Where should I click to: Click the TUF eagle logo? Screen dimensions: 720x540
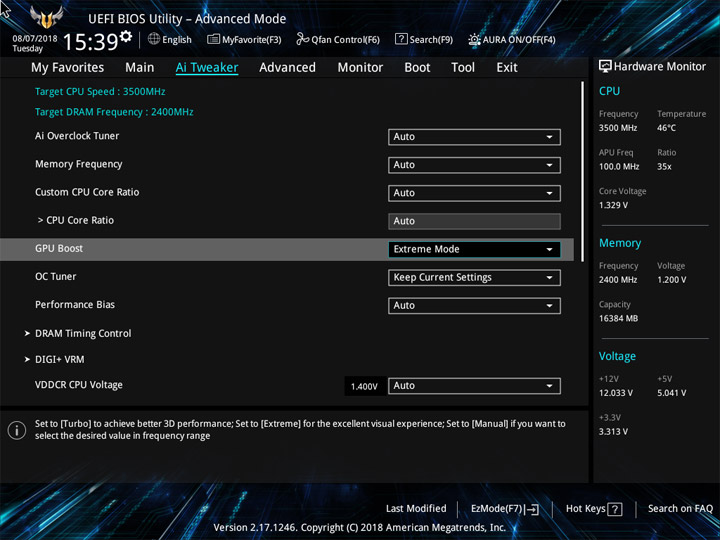click(46, 17)
